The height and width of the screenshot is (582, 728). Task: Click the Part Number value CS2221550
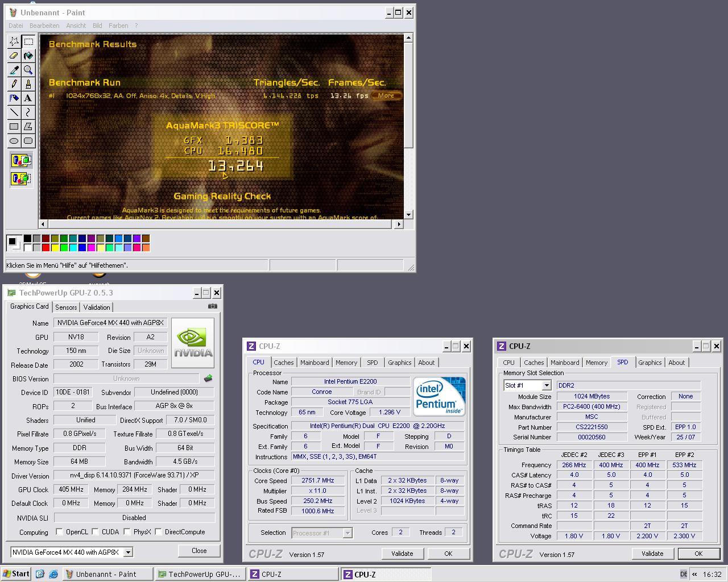(x=591, y=427)
